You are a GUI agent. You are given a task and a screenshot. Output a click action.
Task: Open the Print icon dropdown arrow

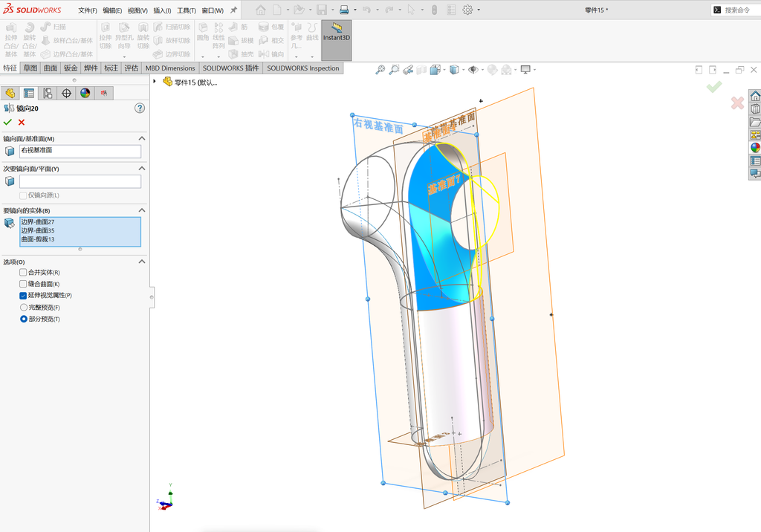(354, 10)
